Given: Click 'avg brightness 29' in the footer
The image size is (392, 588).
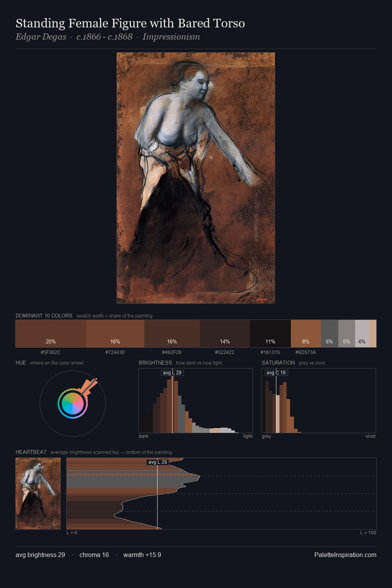Looking at the screenshot, I should (x=40, y=555).
